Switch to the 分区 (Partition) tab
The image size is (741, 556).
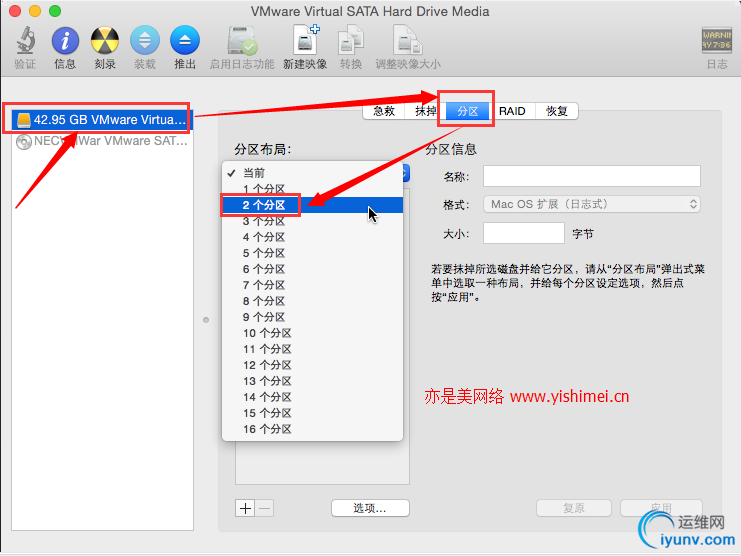tap(467, 111)
